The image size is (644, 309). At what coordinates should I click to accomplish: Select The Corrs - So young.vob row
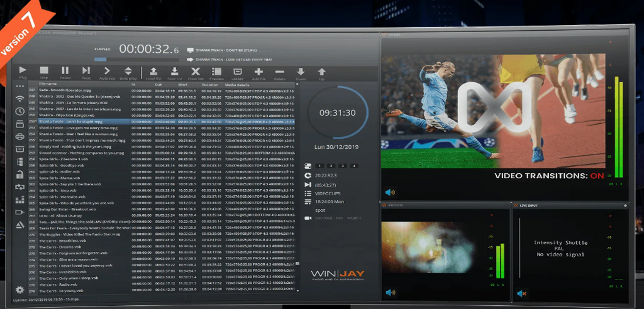point(161,291)
